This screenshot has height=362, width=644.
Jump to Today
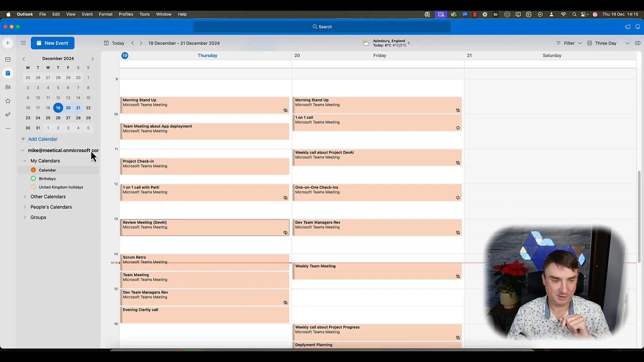point(114,43)
